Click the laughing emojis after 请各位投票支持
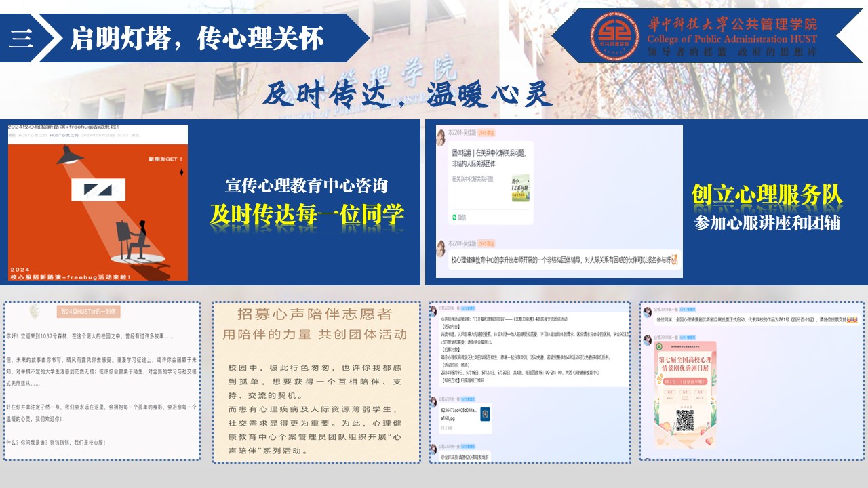Screen dimensions: 868x488 (851, 319)
